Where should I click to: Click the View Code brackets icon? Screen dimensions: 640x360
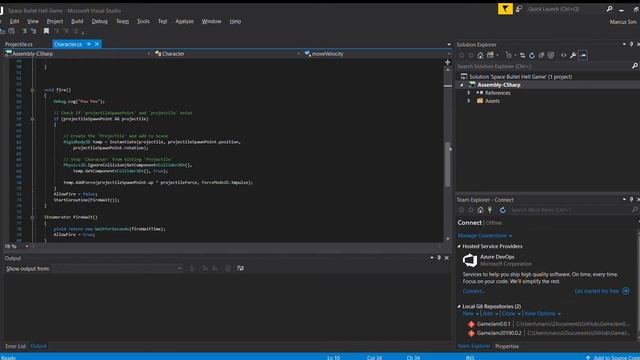pos(564,55)
